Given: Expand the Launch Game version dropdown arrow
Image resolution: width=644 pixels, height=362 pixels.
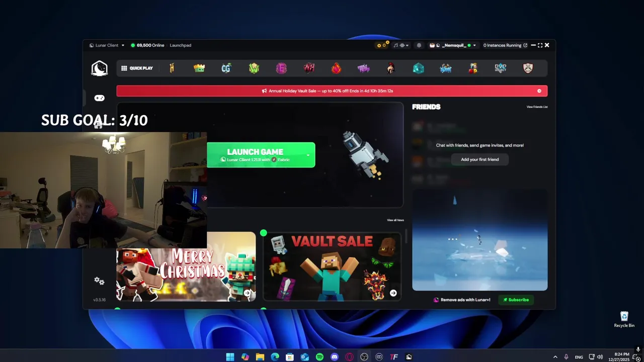Looking at the screenshot, I should 308,155.
